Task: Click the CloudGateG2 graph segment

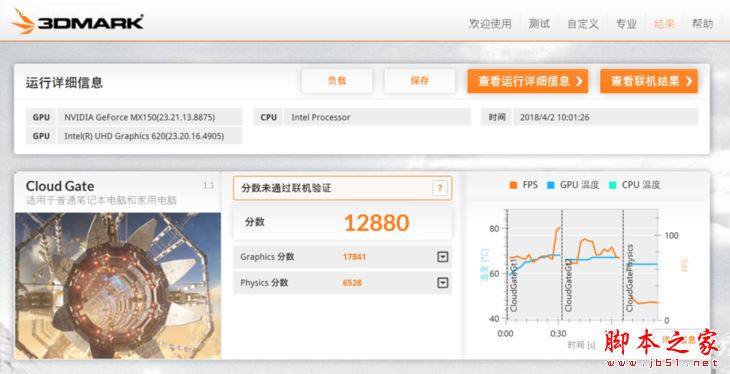Action: [x=592, y=265]
